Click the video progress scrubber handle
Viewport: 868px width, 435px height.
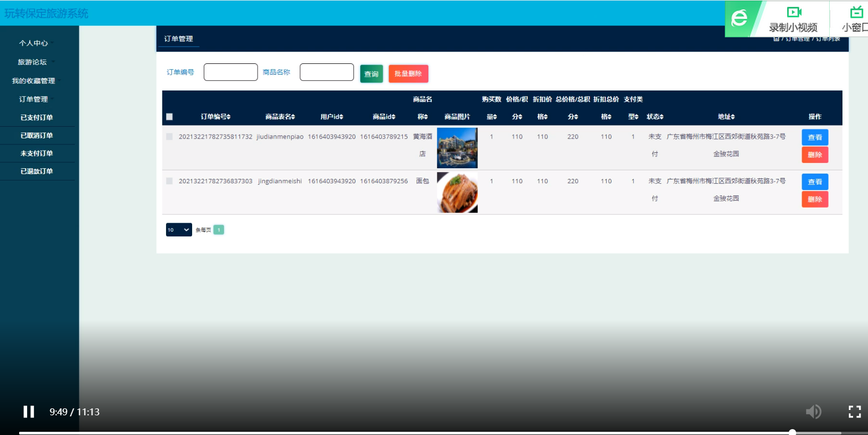[x=792, y=432]
